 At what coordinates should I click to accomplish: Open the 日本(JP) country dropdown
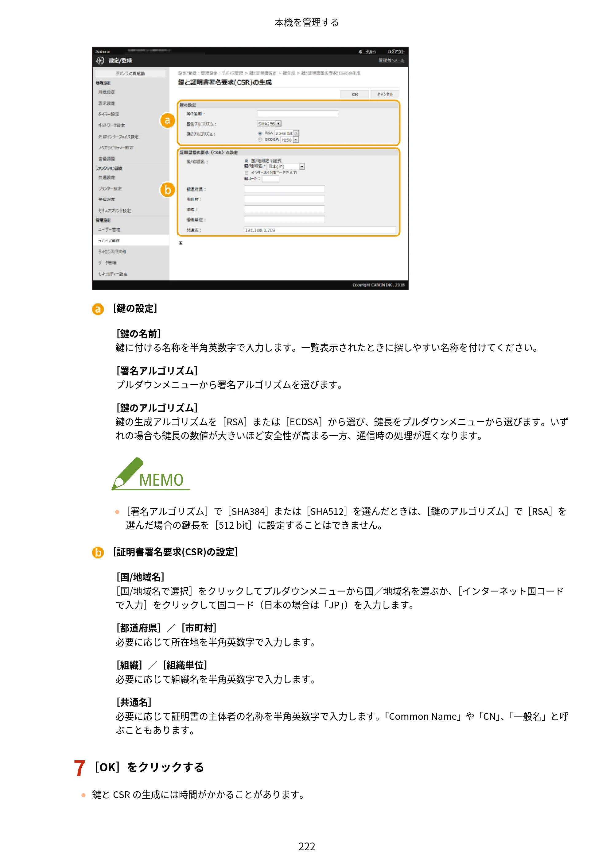(286, 166)
